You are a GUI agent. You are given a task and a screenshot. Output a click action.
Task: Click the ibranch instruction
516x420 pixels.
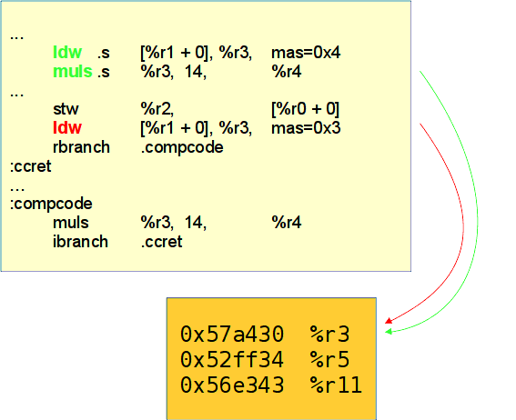point(80,242)
